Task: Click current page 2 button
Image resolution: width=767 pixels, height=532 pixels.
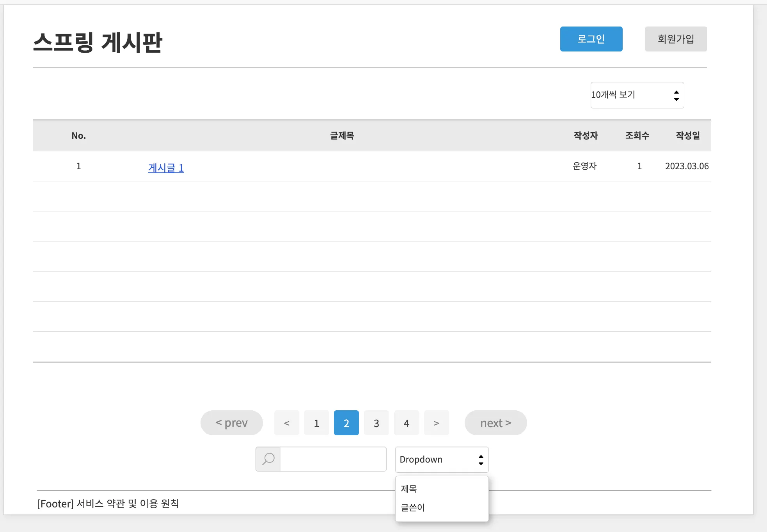Action: 346,423
